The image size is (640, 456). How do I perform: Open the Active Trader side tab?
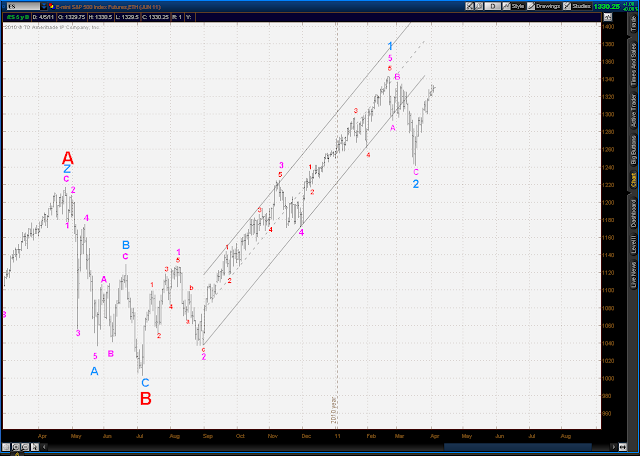[x=634, y=111]
